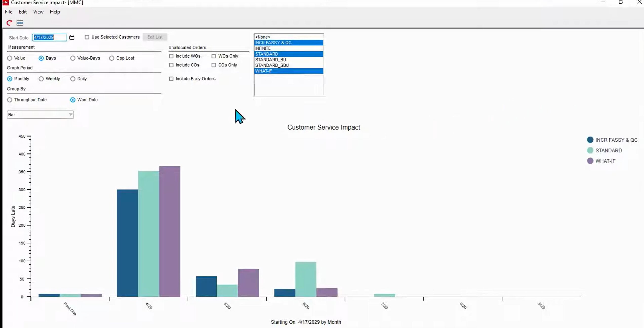This screenshot has height=328, width=644.
Task: Select INFINITE in the scenario list
Action: tap(263, 48)
